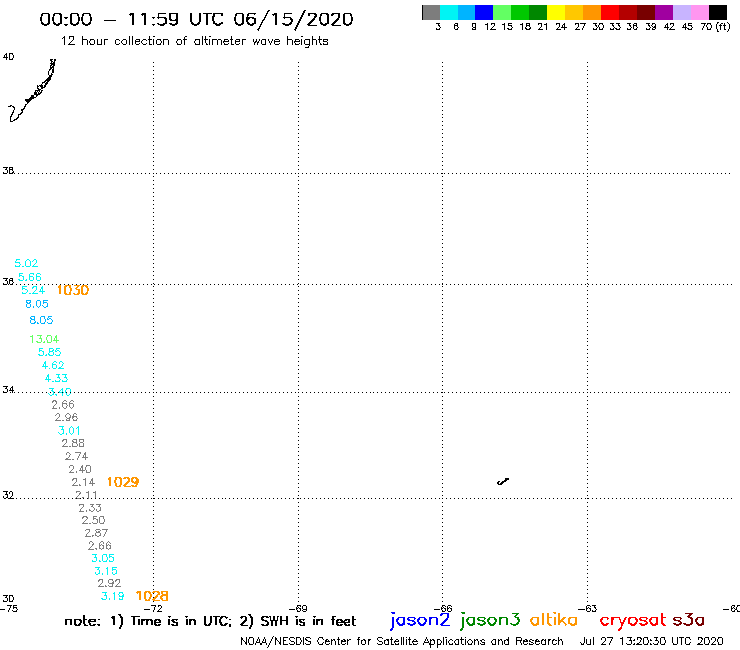Image resolution: width=740 pixels, height=650 pixels.
Task: Select the 5.24 wave height reading
Action: 33,290
